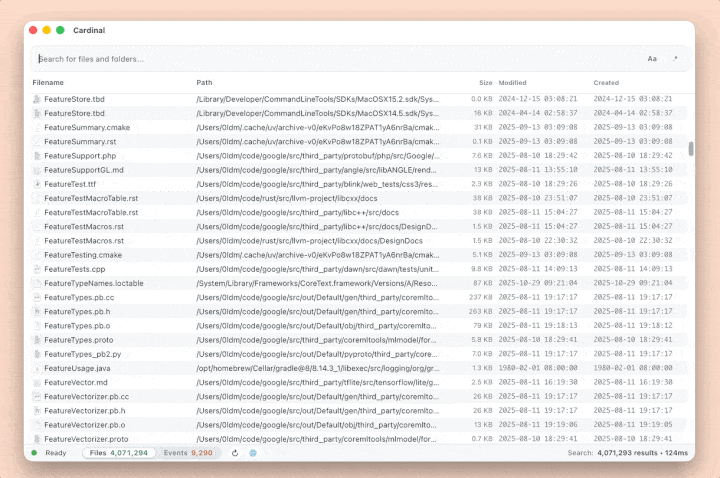Click the /opt/homebrew/Cellar/gradle path cell
The width and height of the screenshot is (720, 478).
coord(318,368)
